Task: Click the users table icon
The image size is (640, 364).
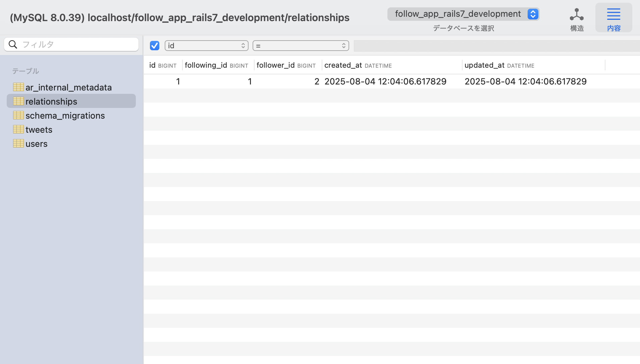Action: (x=18, y=143)
